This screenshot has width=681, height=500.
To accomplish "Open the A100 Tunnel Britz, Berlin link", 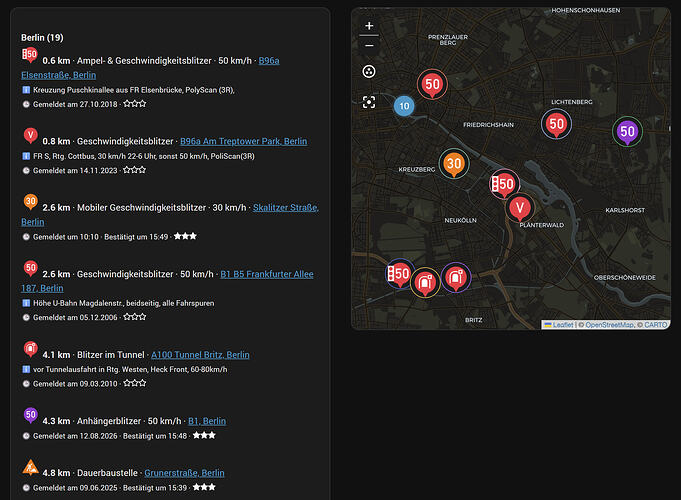I will pyautogui.click(x=200, y=355).
